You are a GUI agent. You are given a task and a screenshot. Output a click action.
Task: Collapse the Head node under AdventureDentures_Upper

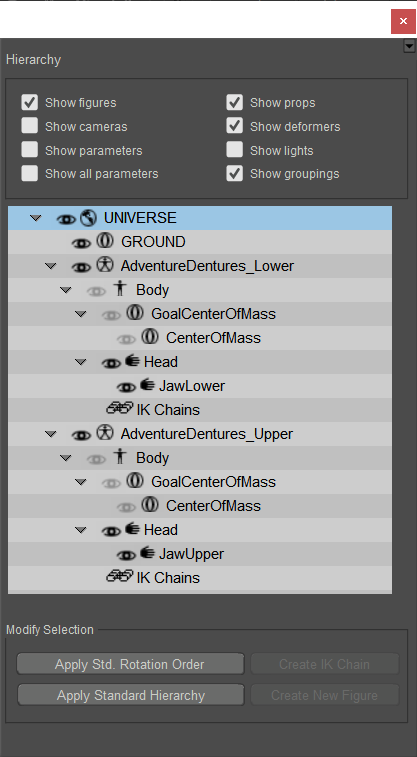81,531
